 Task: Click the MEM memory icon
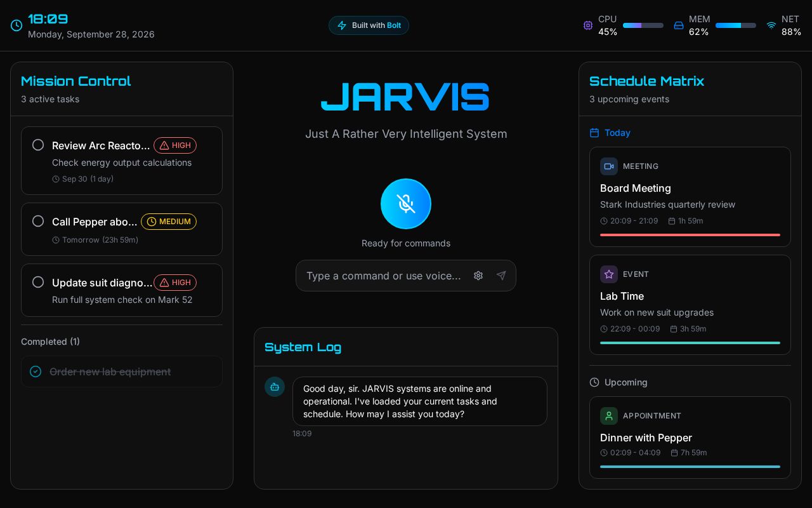pos(679,25)
